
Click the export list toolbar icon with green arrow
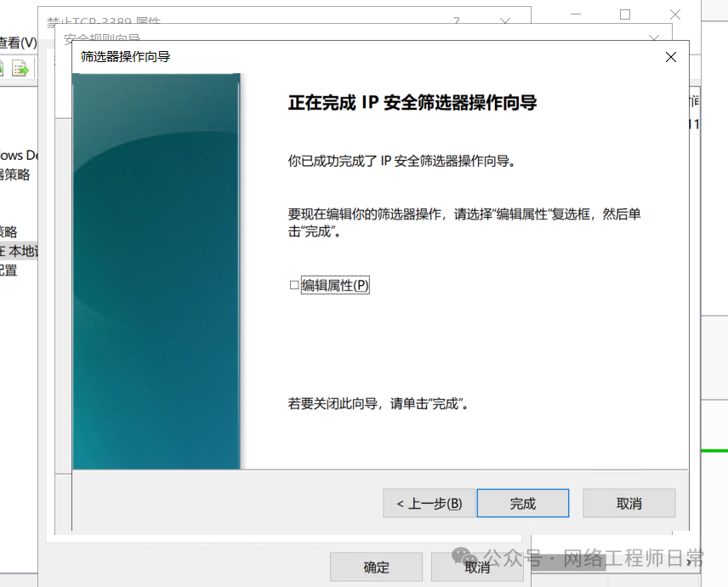pos(20,68)
